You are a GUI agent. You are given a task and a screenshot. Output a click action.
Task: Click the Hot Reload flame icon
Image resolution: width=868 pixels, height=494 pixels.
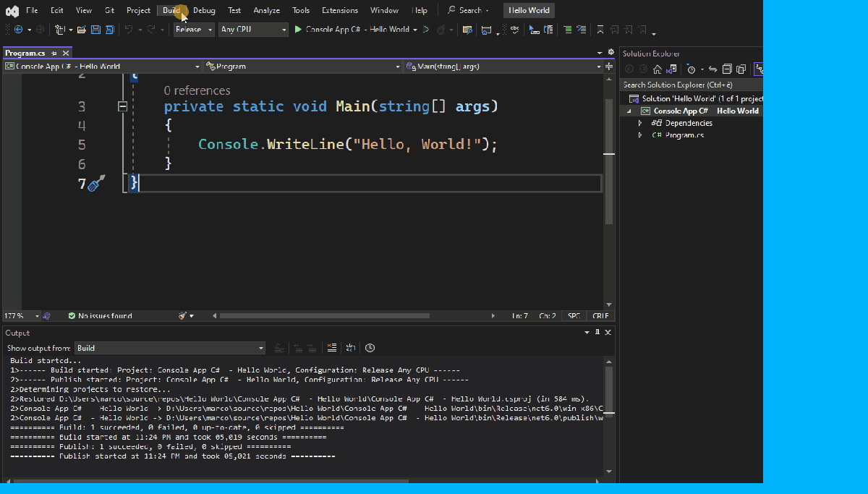tap(441, 30)
